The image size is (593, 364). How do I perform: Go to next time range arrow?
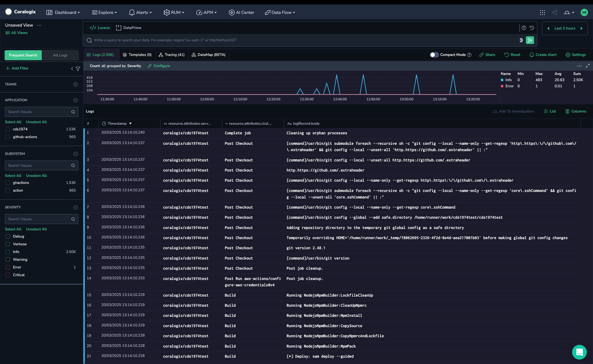tap(582, 28)
